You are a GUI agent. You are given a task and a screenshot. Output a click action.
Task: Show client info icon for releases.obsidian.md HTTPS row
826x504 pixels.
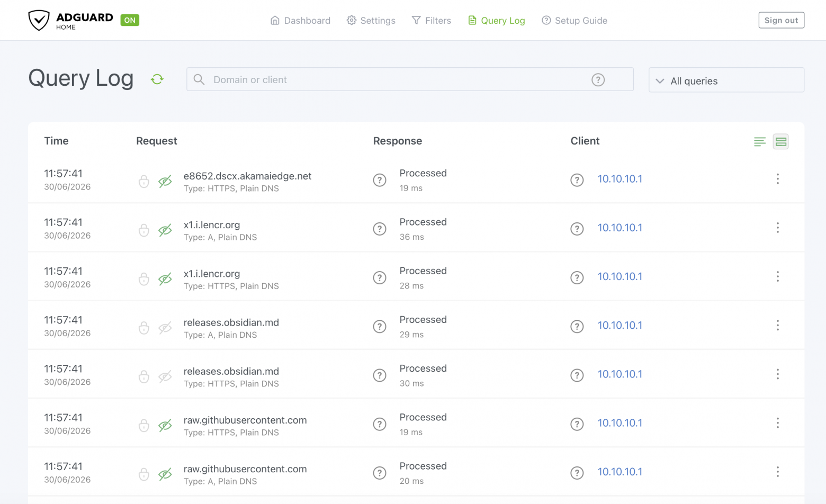click(577, 375)
